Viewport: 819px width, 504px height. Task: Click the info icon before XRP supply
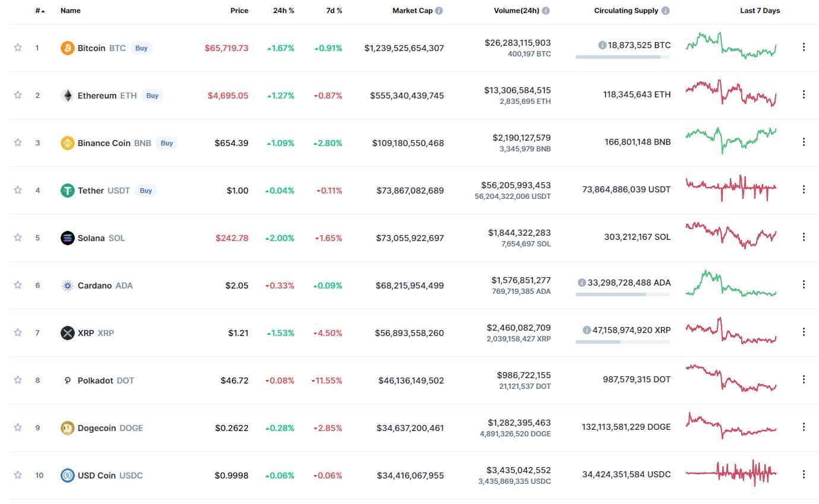[x=587, y=330]
